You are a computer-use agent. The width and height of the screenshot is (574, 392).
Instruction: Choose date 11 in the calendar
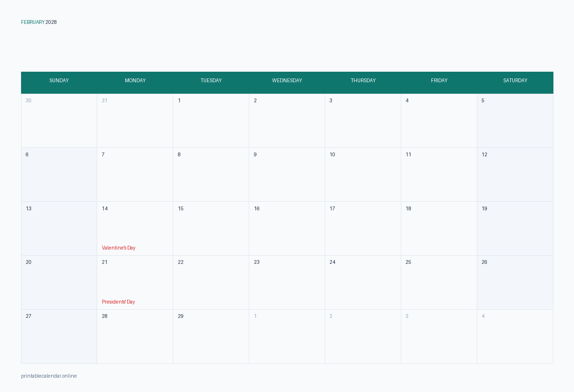click(x=439, y=174)
